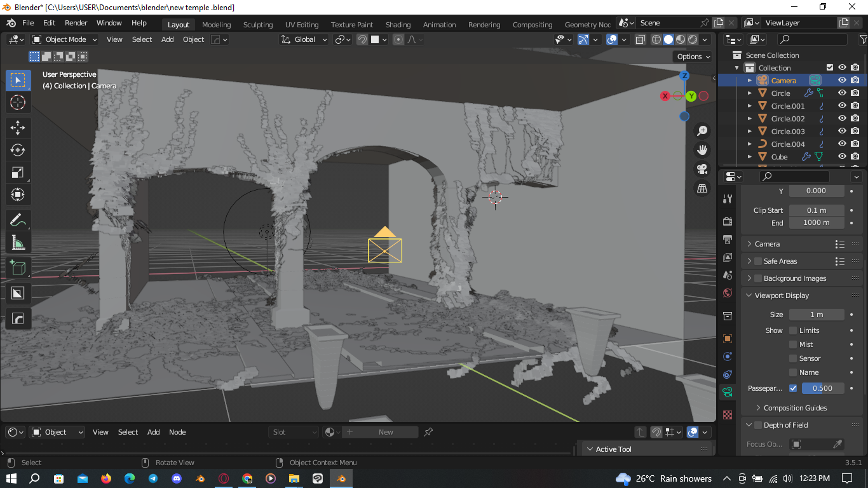Uncheck the Passepartout checkbox

793,388
